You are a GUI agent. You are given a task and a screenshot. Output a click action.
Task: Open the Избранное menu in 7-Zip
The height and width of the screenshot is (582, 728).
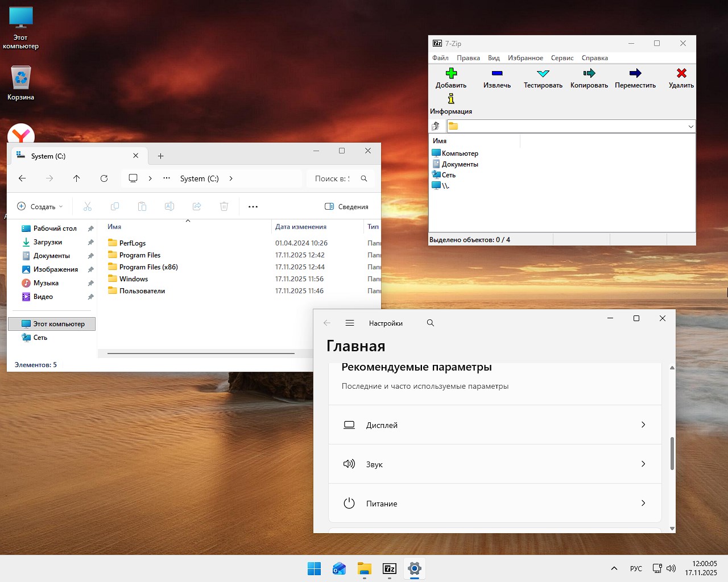pyautogui.click(x=525, y=58)
